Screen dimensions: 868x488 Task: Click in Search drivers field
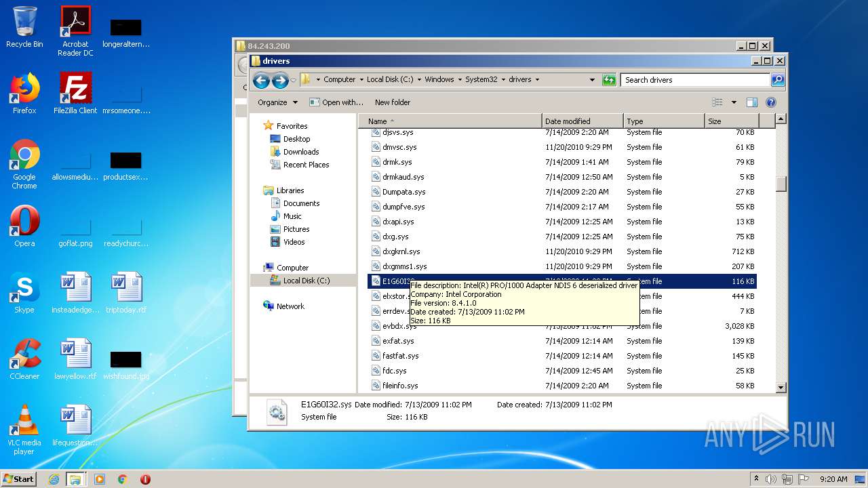(x=696, y=79)
